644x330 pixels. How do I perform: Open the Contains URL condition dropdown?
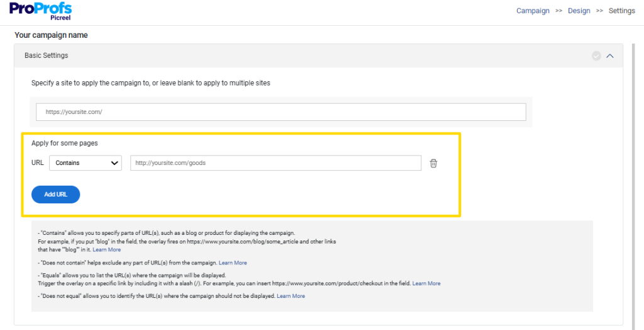86,163
